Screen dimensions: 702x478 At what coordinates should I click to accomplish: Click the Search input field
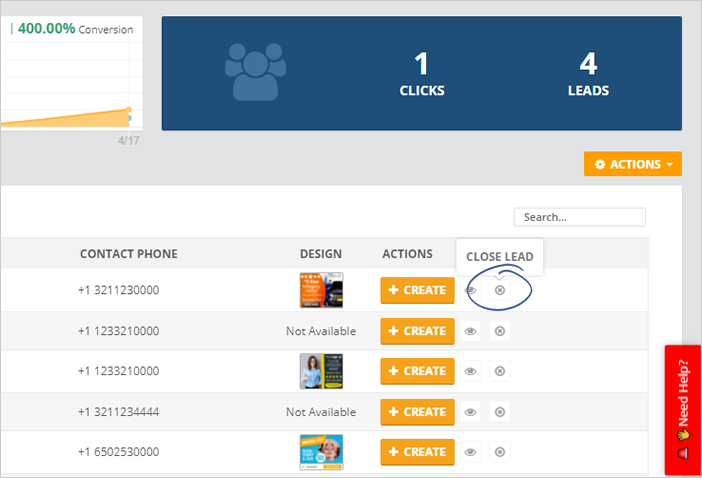tap(579, 217)
